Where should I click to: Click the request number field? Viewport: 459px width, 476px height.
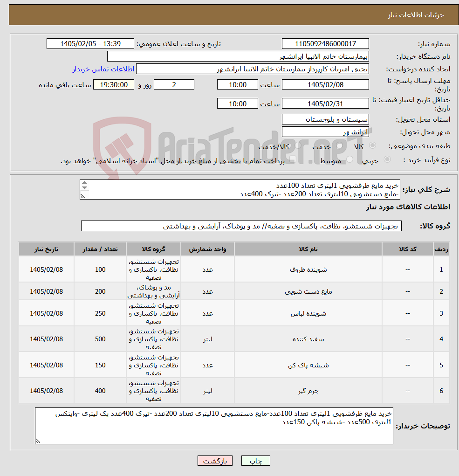coord(325,44)
